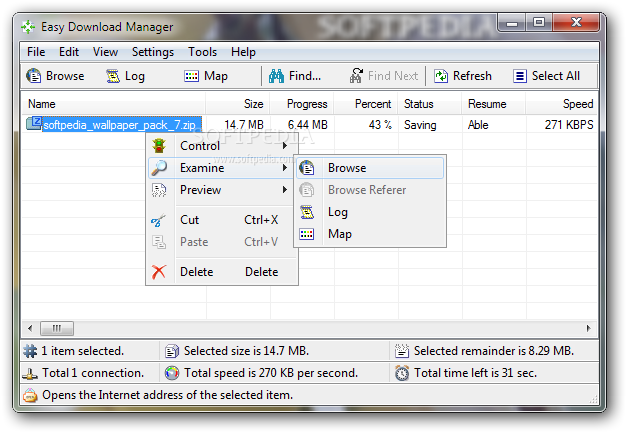Click the Find... toolbar button label

(x=305, y=76)
